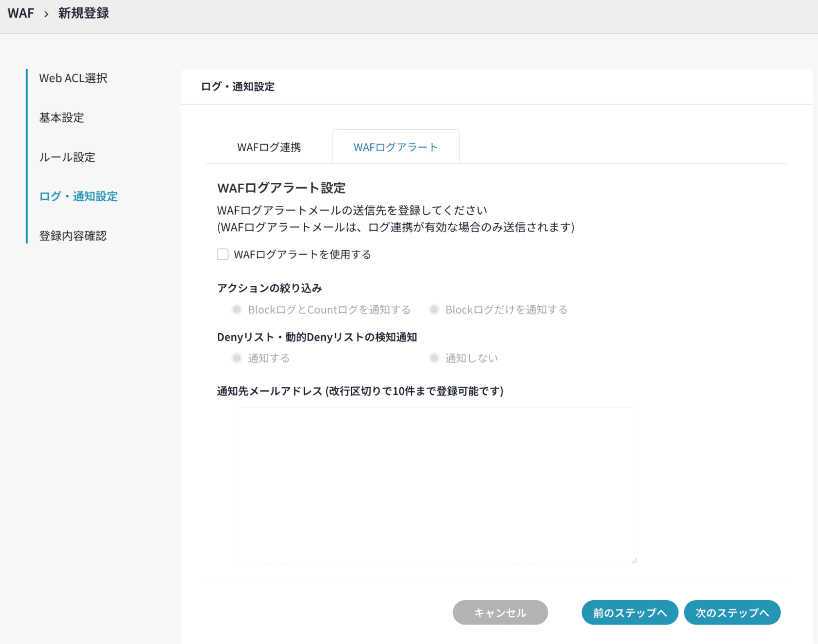Image resolution: width=818 pixels, height=644 pixels.
Task: Click the 新規登録 breadcrumb text
Action: pyautogui.click(x=83, y=13)
